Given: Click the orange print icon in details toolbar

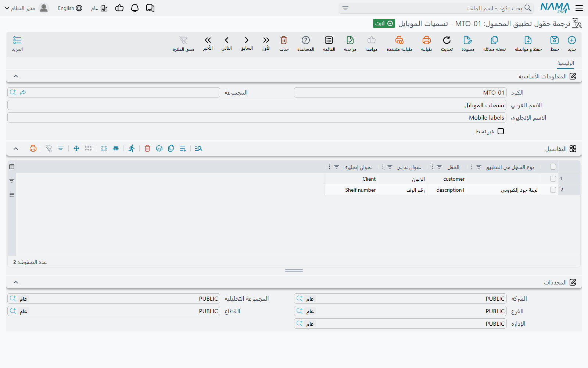Looking at the screenshot, I should [x=33, y=148].
